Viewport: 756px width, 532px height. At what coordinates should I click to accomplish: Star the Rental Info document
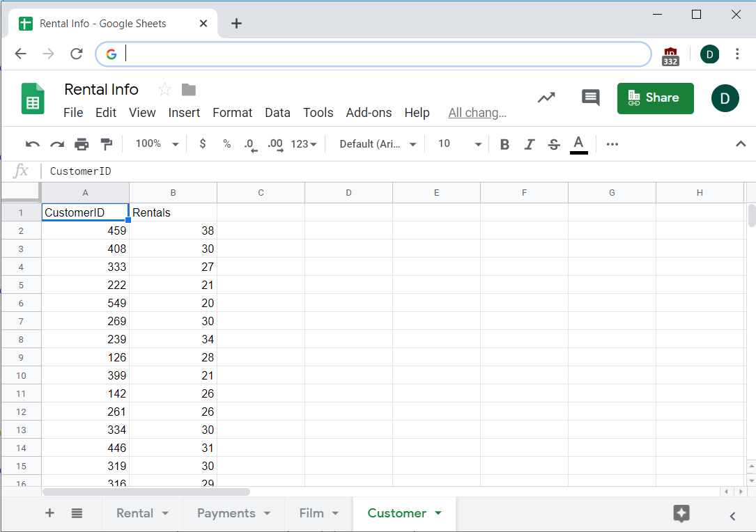(164, 89)
